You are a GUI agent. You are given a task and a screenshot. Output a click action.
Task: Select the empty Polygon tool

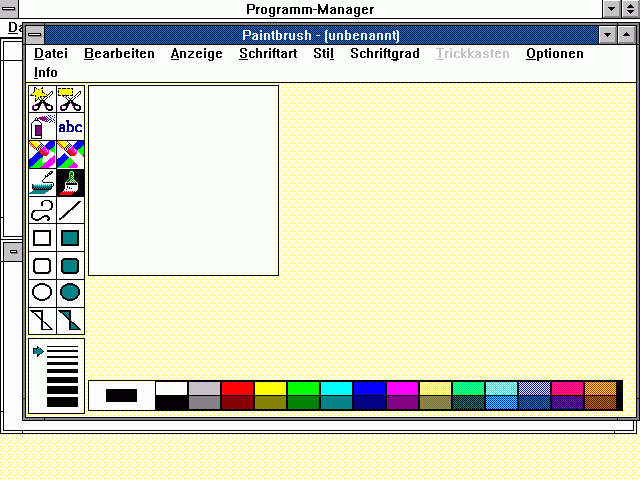point(42,321)
